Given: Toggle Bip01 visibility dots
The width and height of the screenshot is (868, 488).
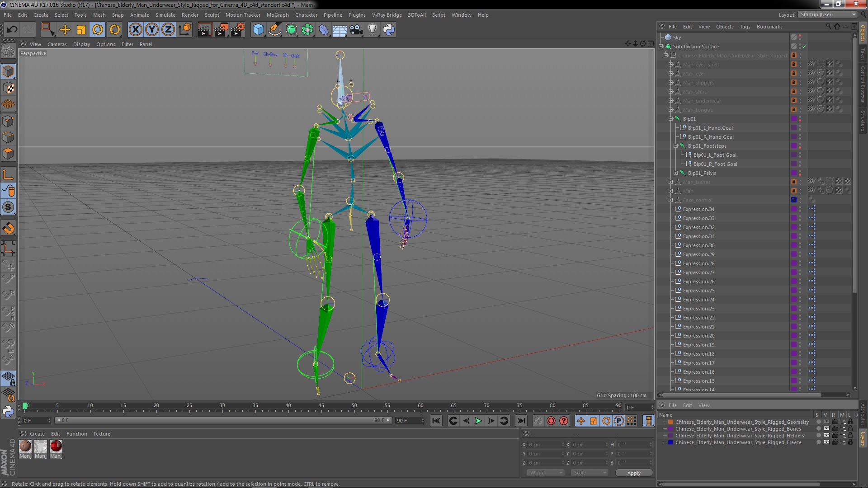Looking at the screenshot, I should coord(800,119).
